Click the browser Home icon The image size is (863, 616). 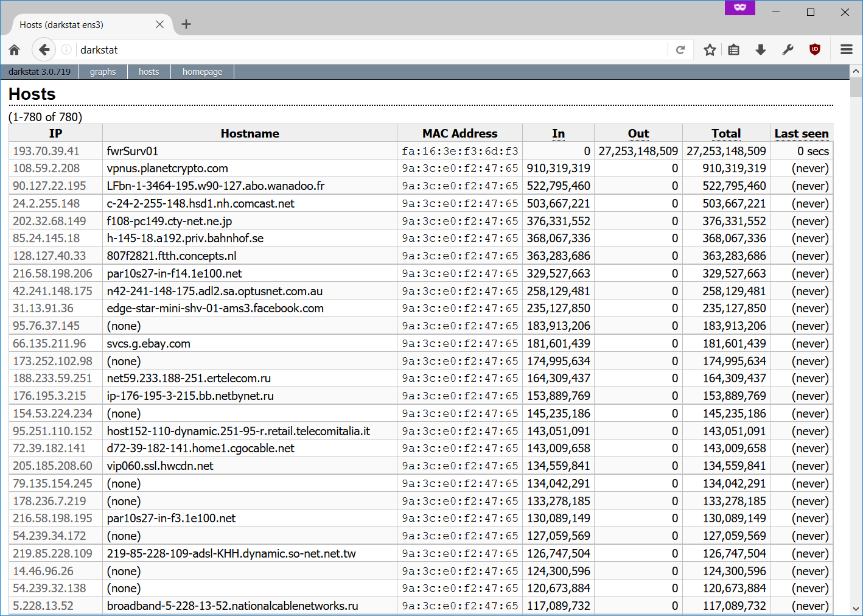[x=15, y=50]
